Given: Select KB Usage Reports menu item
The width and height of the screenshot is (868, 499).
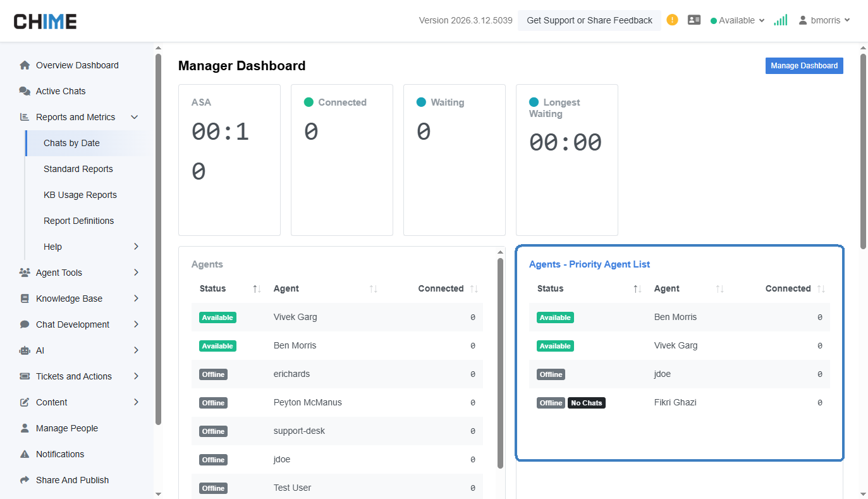Looking at the screenshot, I should [80, 195].
